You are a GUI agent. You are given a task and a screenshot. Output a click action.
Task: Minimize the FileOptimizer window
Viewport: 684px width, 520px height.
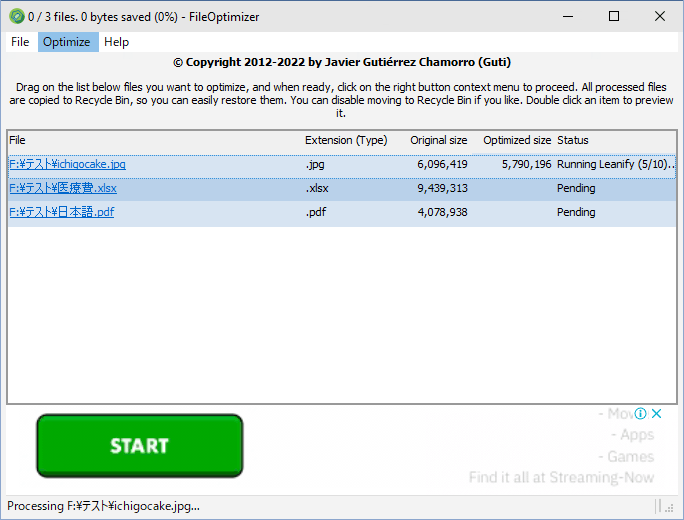click(x=568, y=17)
